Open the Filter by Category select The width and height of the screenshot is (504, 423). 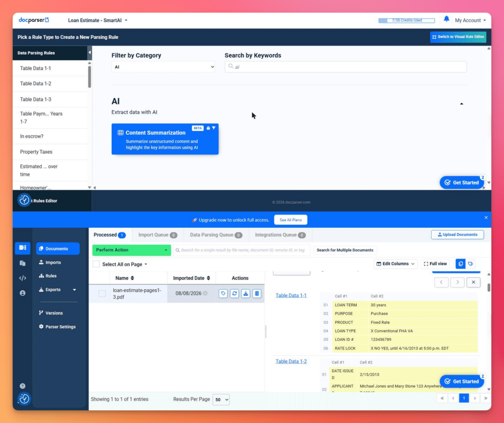point(163,67)
